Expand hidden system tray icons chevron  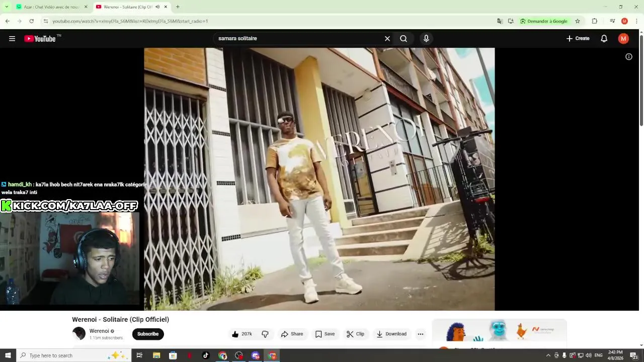point(548,355)
